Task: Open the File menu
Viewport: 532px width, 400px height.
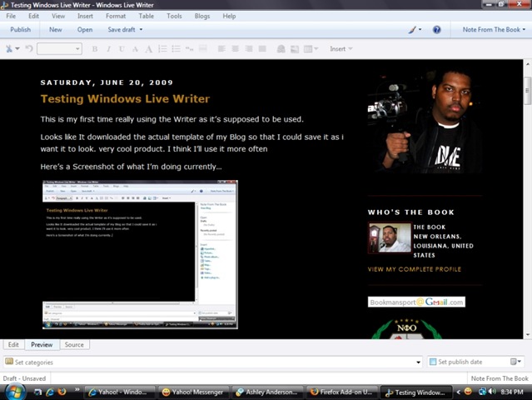Action: pos(11,16)
